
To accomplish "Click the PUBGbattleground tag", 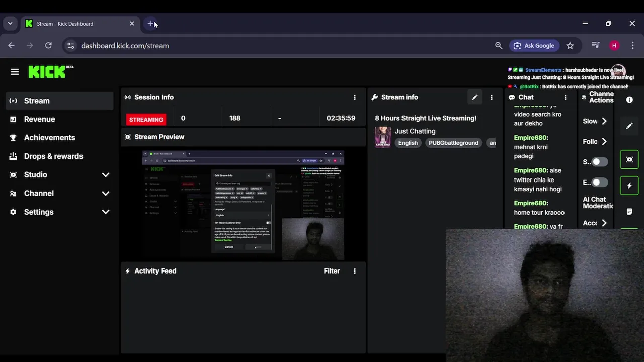I will [x=453, y=143].
